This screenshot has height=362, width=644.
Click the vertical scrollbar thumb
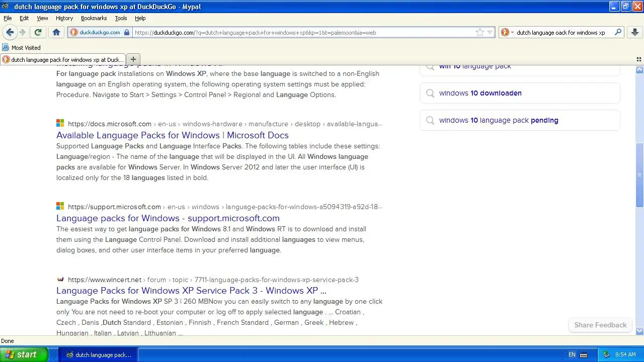click(639, 174)
